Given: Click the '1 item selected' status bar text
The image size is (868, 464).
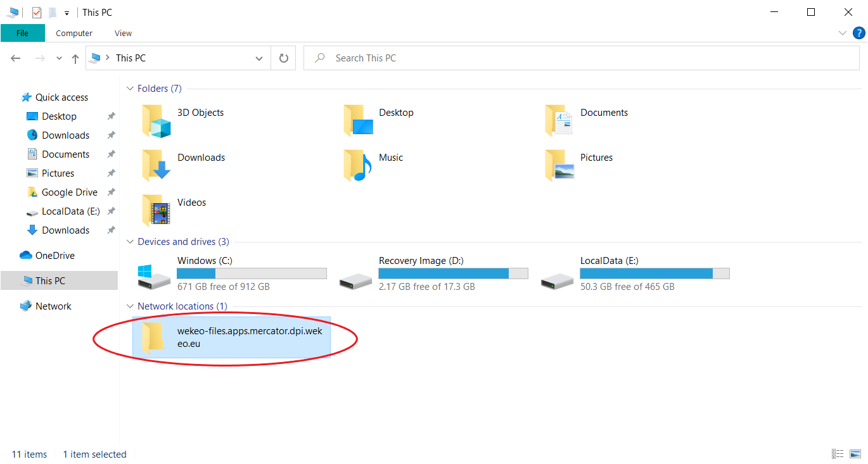Looking at the screenshot, I should tap(95, 455).
